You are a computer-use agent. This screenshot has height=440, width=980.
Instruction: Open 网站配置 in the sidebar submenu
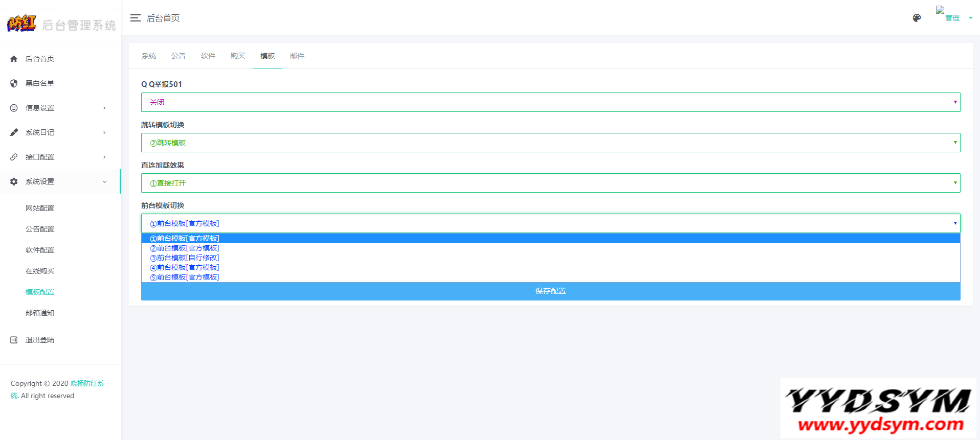(x=40, y=208)
